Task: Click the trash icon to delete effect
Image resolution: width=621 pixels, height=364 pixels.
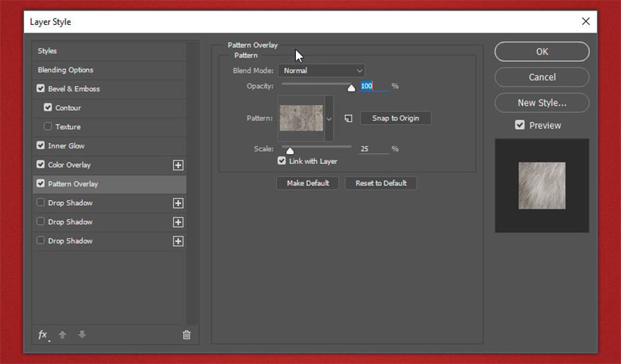Action: click(187, 335)
